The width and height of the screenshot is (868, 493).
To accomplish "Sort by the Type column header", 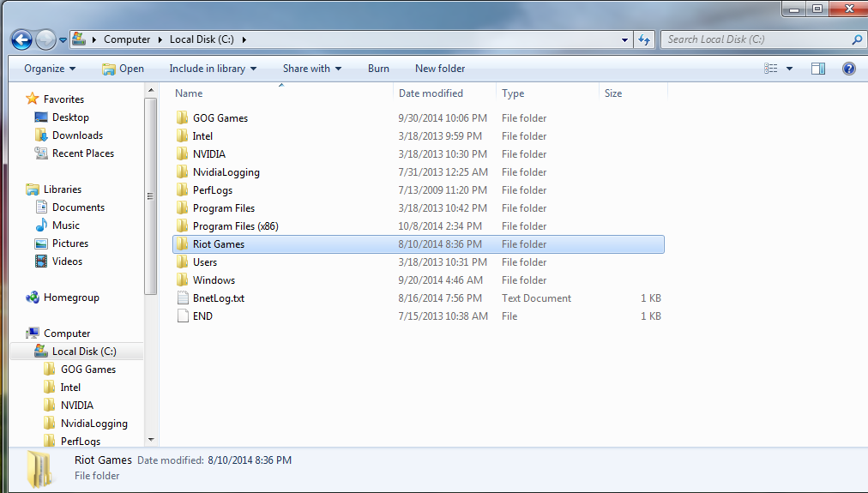I will coord(547,93).
